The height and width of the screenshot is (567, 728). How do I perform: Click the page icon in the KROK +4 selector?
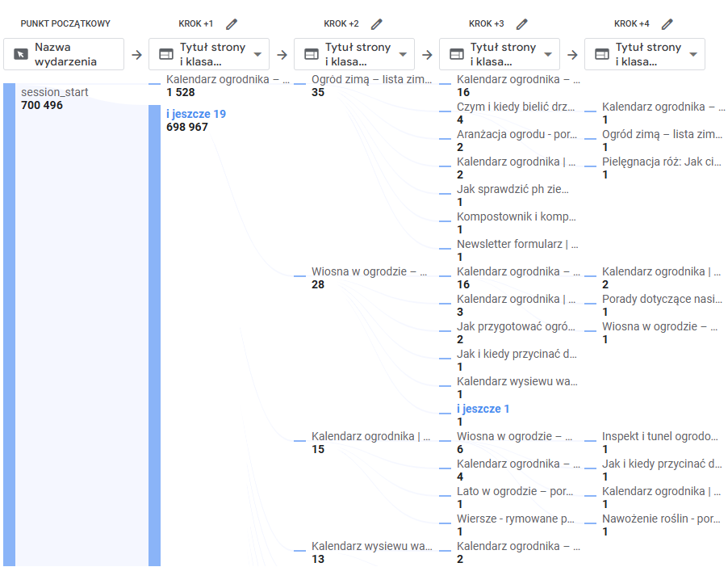pos(601,54)
